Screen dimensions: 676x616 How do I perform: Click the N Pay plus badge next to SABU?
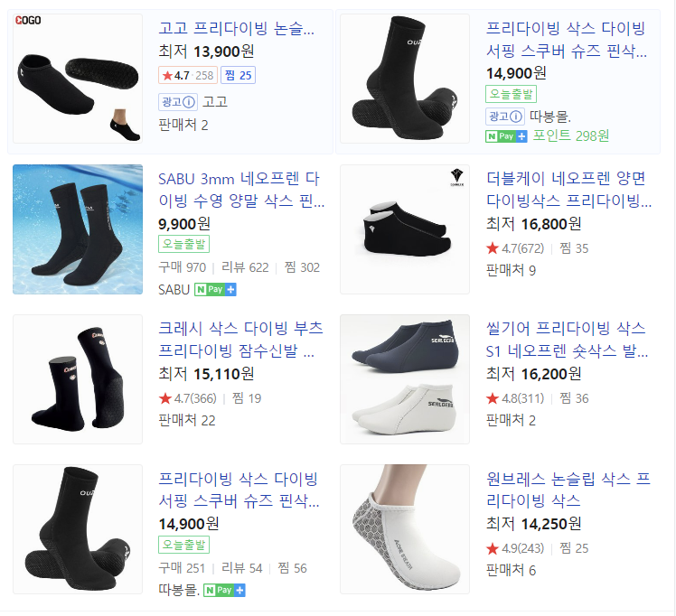pos(215,289)
